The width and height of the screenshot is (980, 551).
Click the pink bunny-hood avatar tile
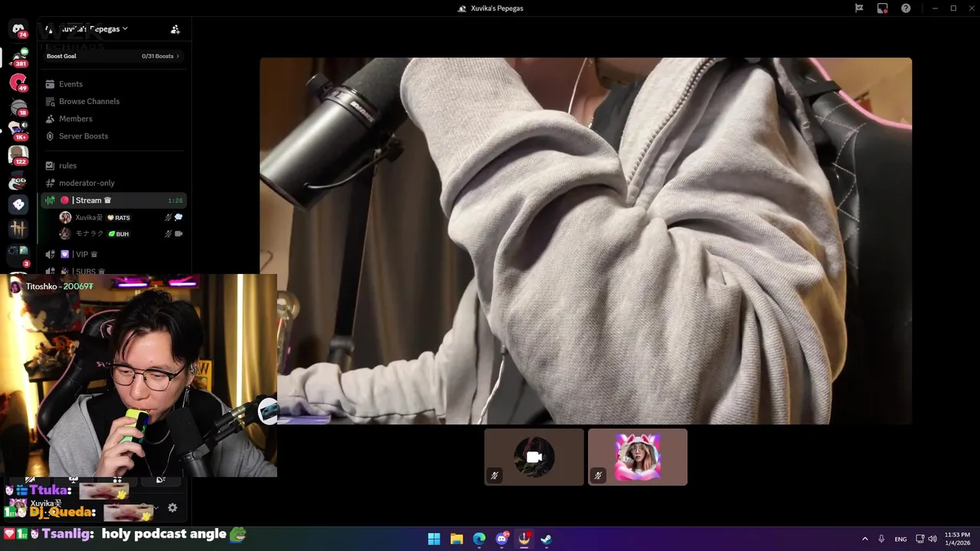637,457
